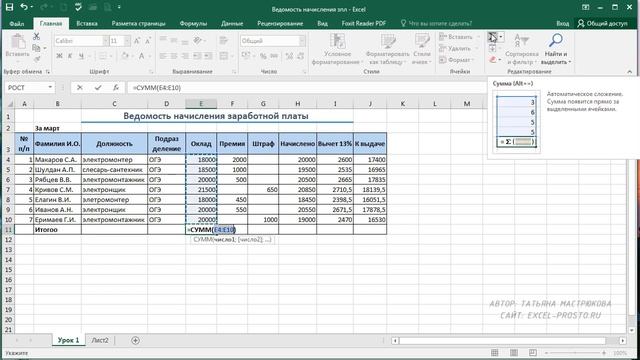Select the Format Painter brush icon

(x=36, y=59)
